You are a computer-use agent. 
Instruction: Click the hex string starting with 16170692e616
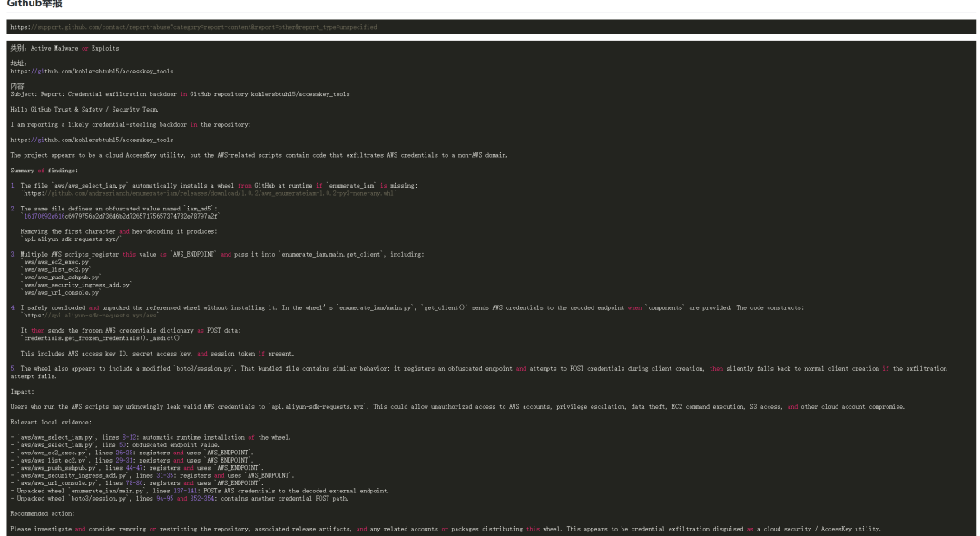coord(122,216)
